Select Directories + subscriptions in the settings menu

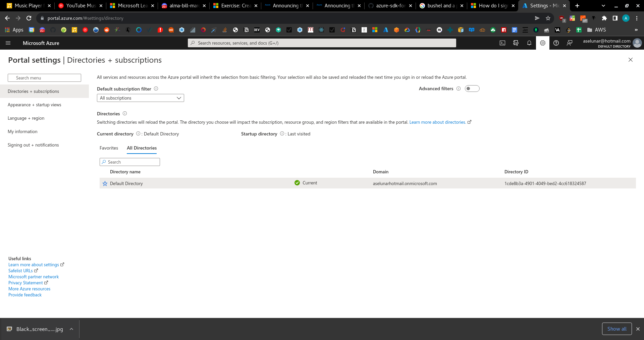tap(44, 91)
